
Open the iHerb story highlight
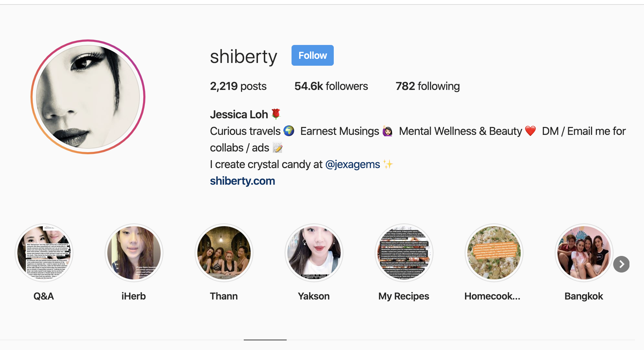click(134, 253)
